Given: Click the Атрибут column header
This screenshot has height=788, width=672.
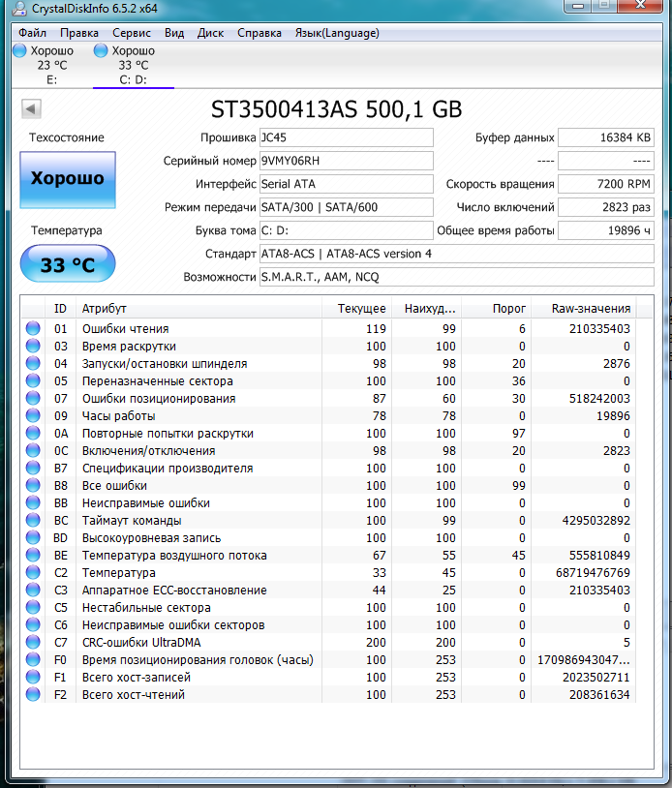Looking at the screenshot, I should 199,309.
